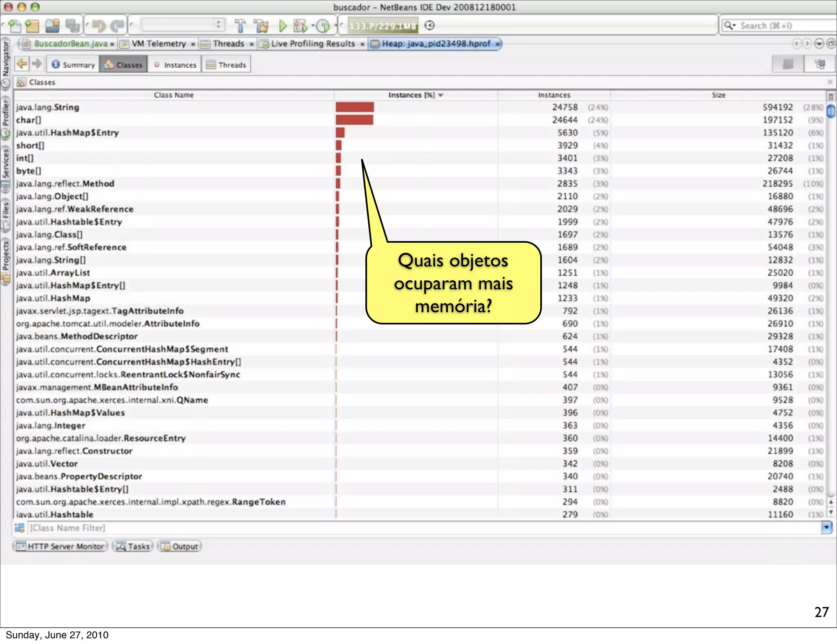
Task: Open the project configuration combo box
Action: pyautogui.click(x=183, y=25)
